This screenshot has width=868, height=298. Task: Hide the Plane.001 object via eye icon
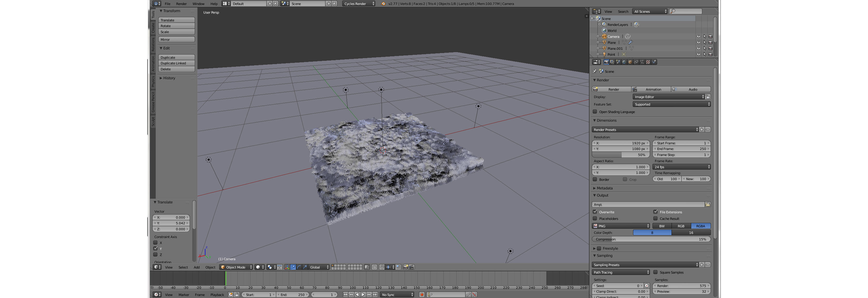pos(699,49)
